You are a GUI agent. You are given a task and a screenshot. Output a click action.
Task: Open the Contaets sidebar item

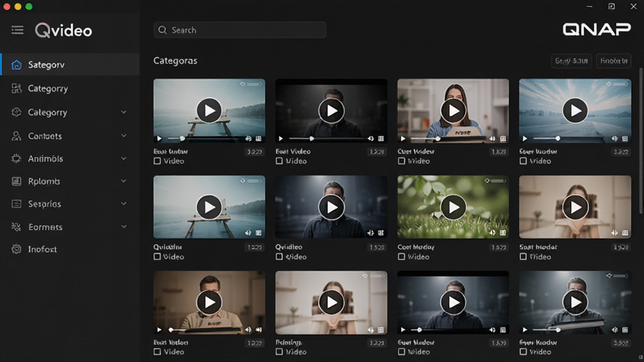pos(70,136)
